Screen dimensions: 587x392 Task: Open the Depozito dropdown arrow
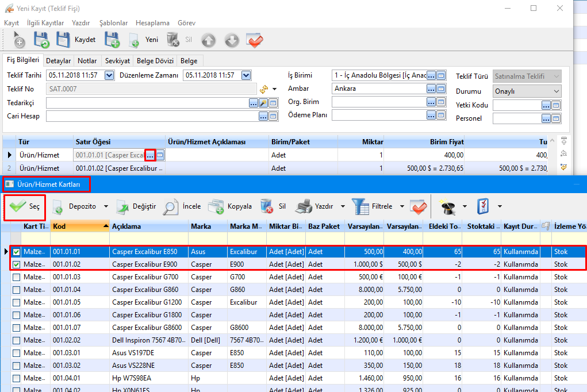point(106,206)
